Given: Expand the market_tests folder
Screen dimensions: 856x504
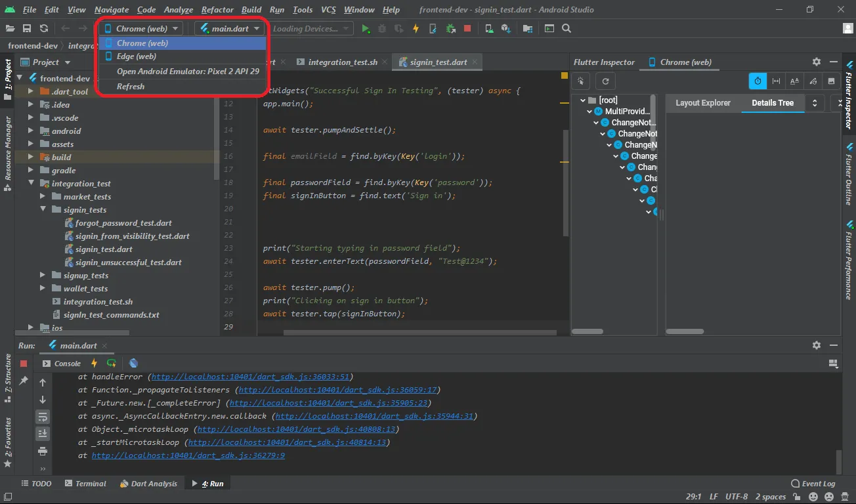Looking at the screenshot, I should pos(43,197).
